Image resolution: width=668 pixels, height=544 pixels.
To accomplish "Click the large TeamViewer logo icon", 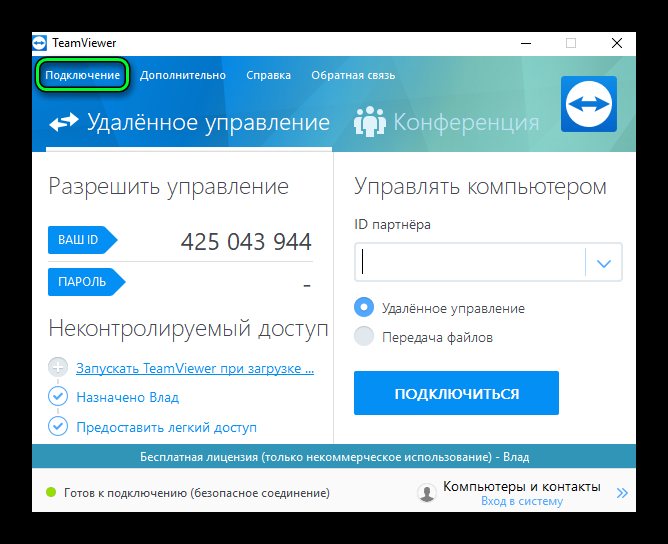I will pos(589,104).
